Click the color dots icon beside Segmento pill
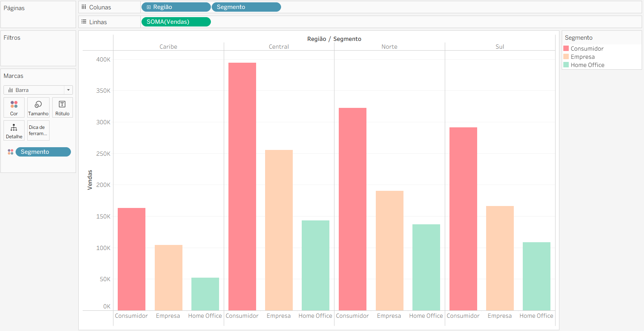The width and height of the screenshot is (644, 331). click(11, 152)
